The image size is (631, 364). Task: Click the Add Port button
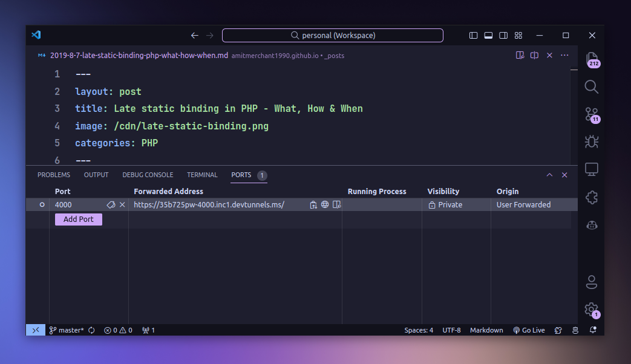pos(79,219)
